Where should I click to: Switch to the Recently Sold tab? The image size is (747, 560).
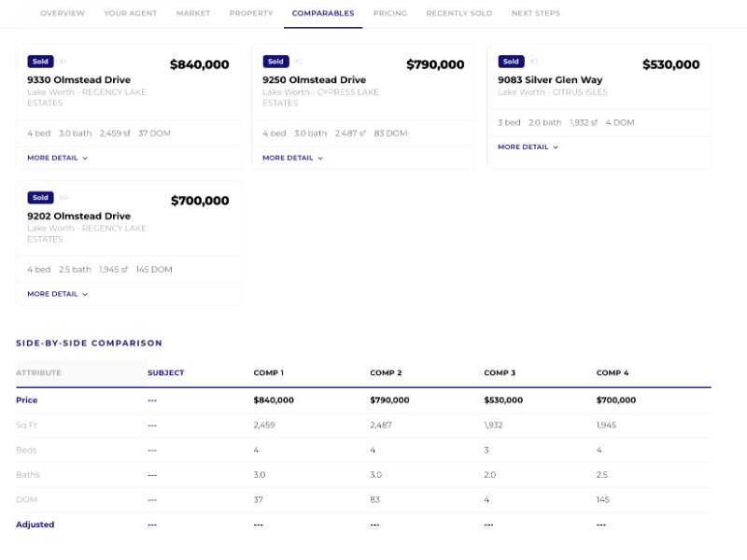click(458, 13)
